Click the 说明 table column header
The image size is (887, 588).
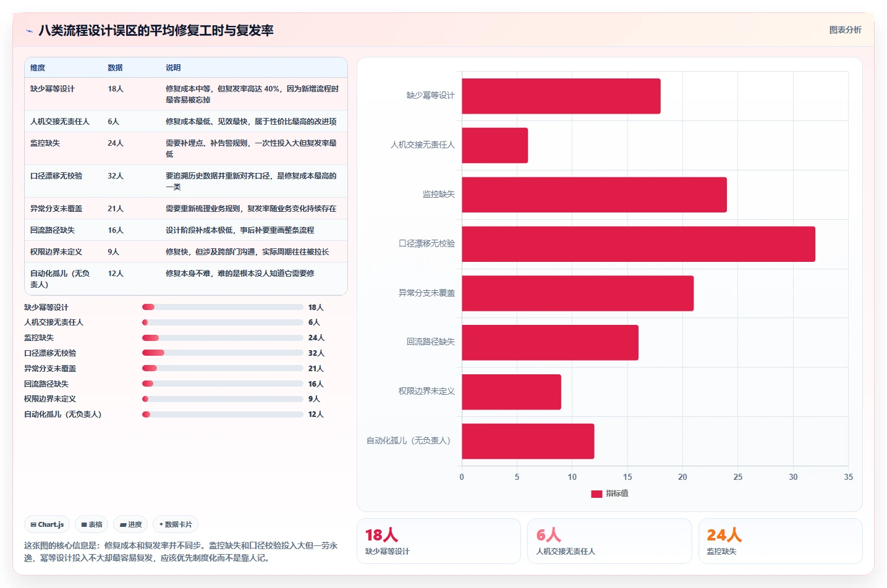tap(173, 68)
